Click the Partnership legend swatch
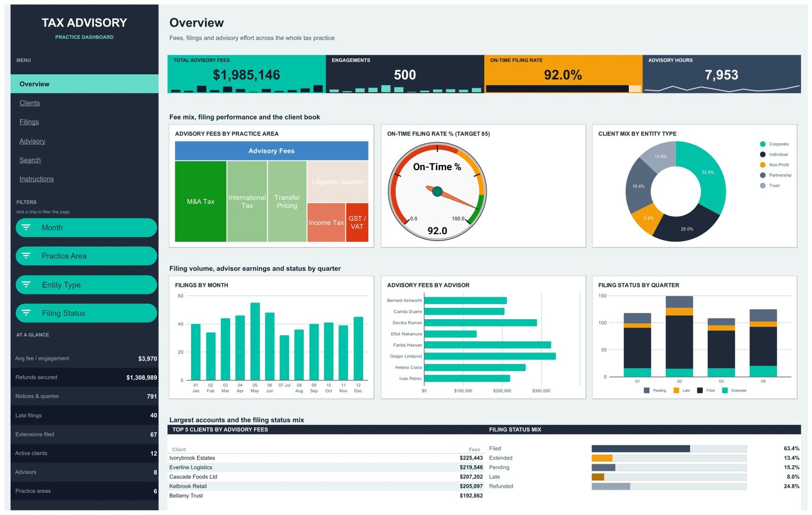 [x=762, y=175]
